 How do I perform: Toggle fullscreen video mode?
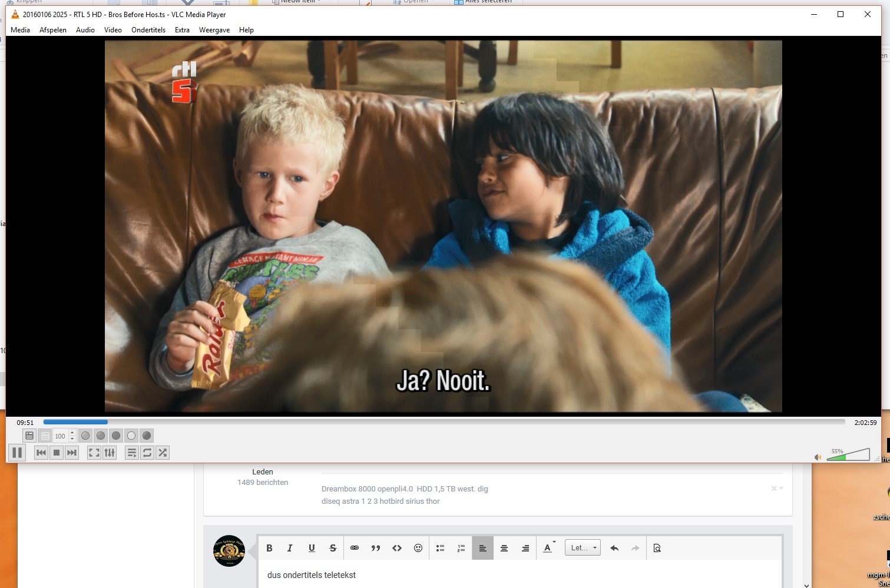[94, 453]
